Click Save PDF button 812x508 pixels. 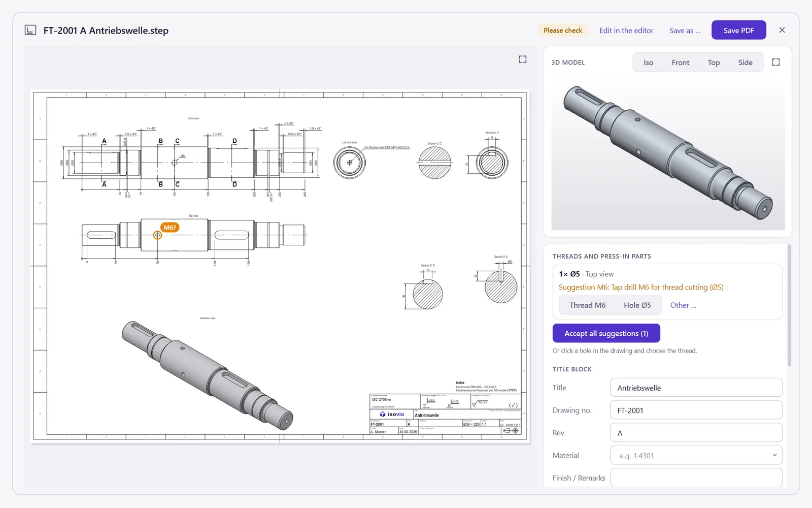(738, 30)
